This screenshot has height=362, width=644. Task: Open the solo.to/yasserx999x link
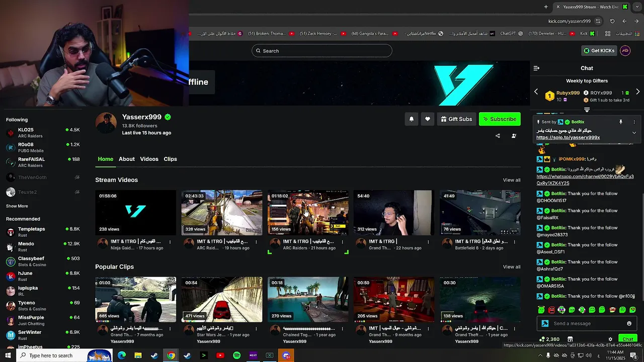(x=568, y=137)
